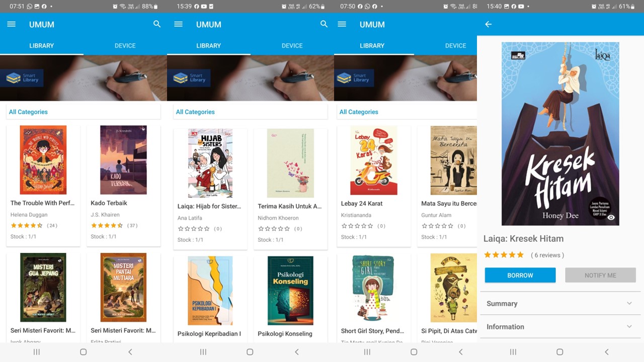Tap the five-star rating of Kresek Hitam
This screenshot has width=644, height=362.
(x=504, y=255)
